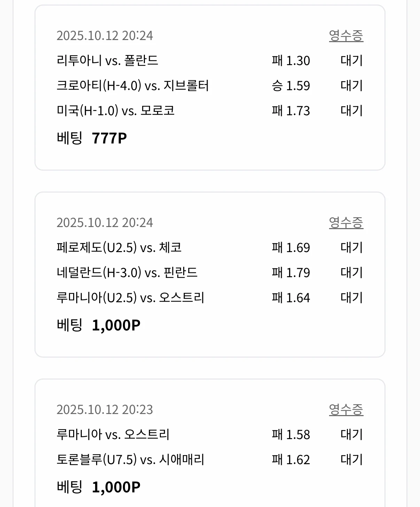Click 대기 status of 리투아니 match

pos(352,61)
